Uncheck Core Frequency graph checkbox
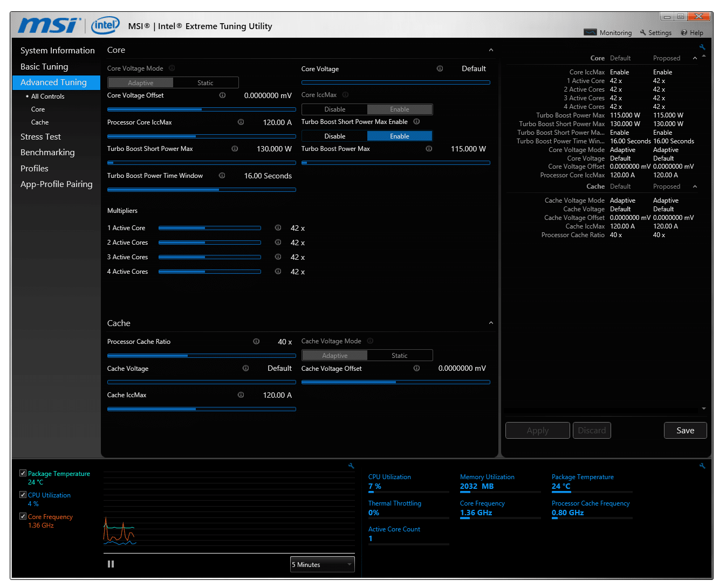This screenshot has width=726, height=588. (x=23, y=516)
